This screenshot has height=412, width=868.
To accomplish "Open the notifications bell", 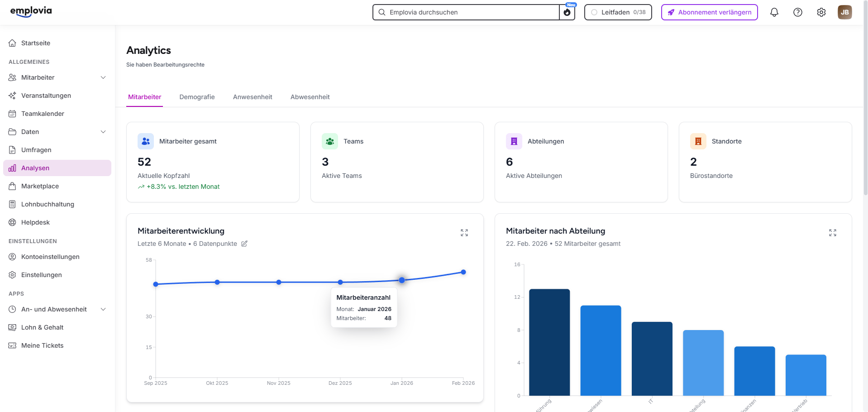I will 774,12.
